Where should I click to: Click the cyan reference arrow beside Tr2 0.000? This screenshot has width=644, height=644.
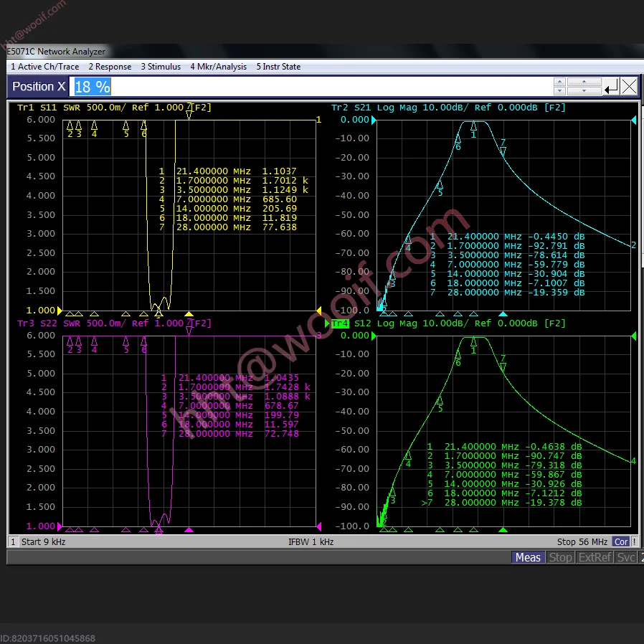[x=634, y=120]
